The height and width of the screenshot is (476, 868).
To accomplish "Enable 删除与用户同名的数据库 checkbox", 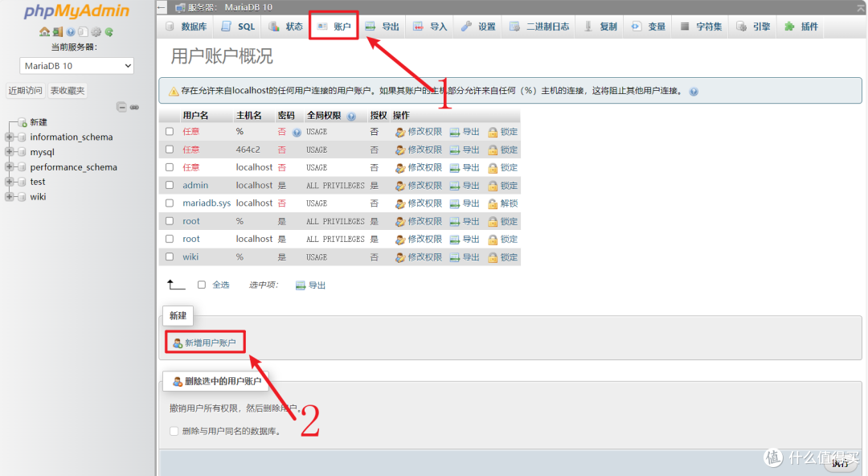I will 174,430.
